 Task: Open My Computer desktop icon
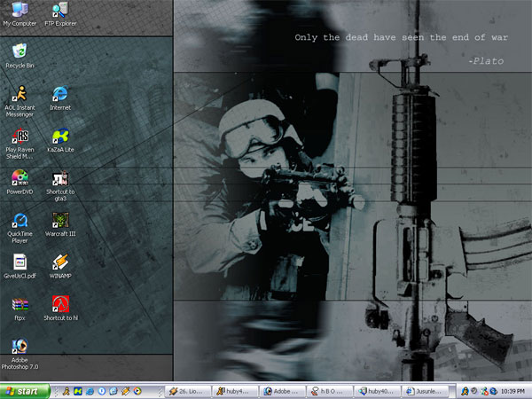[x=20, y=11]
